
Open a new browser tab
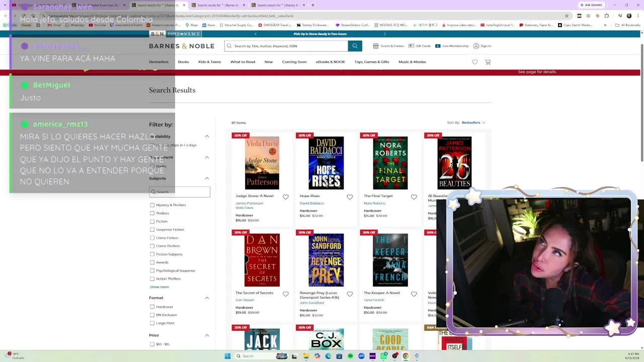point(312,5)
